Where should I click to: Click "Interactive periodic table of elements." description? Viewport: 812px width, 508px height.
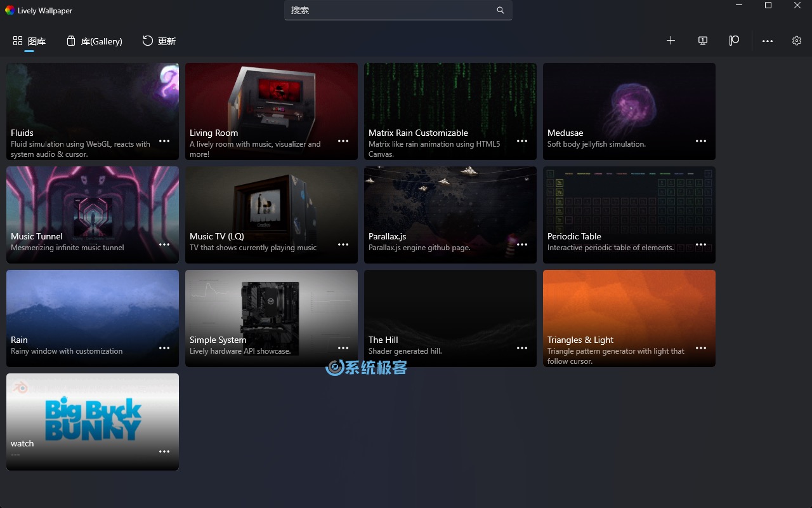[x=611, y=248]
